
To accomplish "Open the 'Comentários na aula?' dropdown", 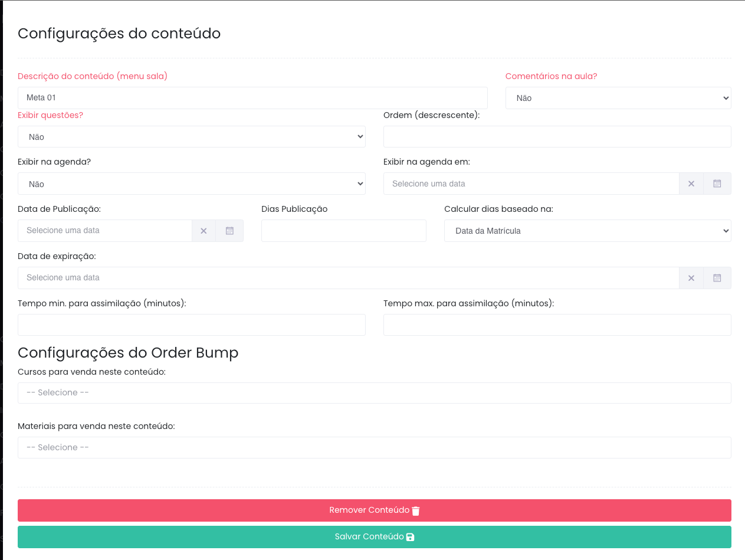I will [618, 98].
